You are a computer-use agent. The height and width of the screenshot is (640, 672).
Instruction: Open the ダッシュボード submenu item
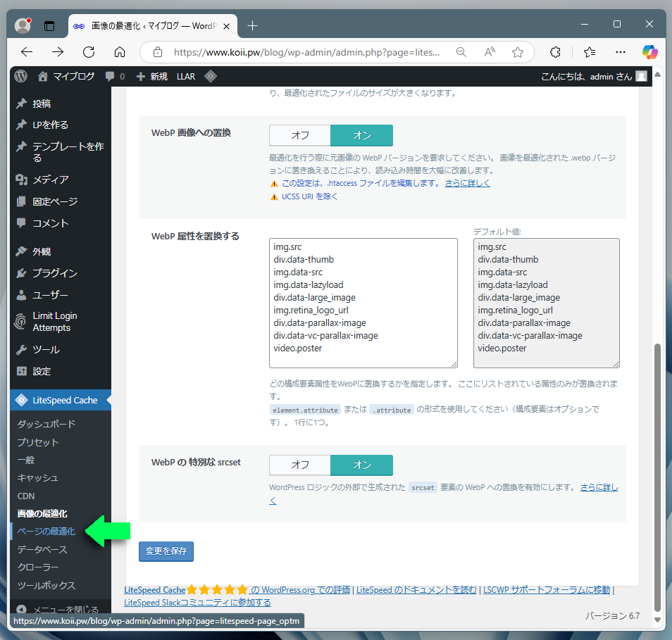pos(46,424)
